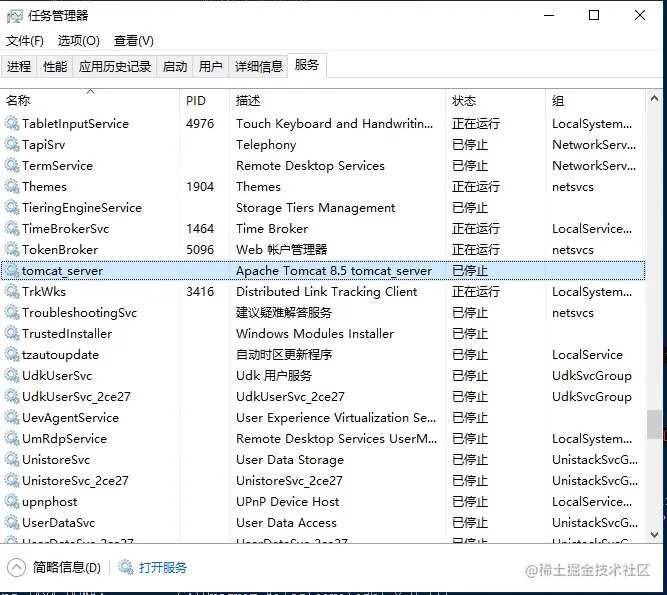
Task: Select the 服务 tab
Action: point(307,65)
